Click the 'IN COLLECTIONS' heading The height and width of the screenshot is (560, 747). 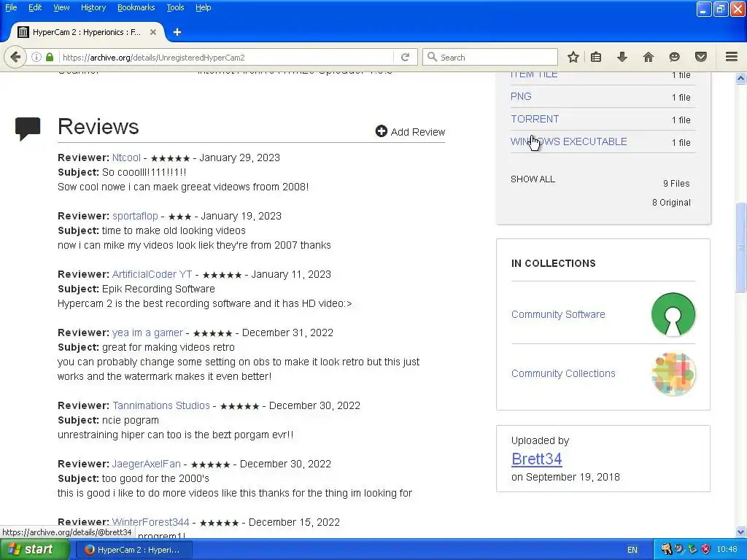(553, 263)
